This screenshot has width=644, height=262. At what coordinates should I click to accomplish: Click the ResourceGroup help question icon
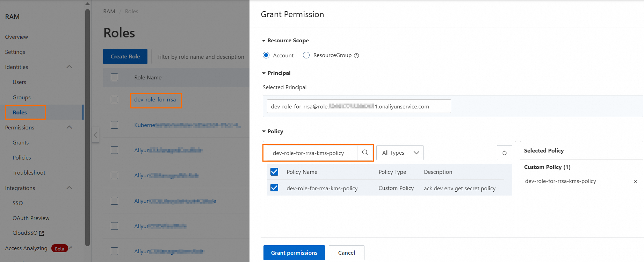pyautogui.click(x=356, y=56)
